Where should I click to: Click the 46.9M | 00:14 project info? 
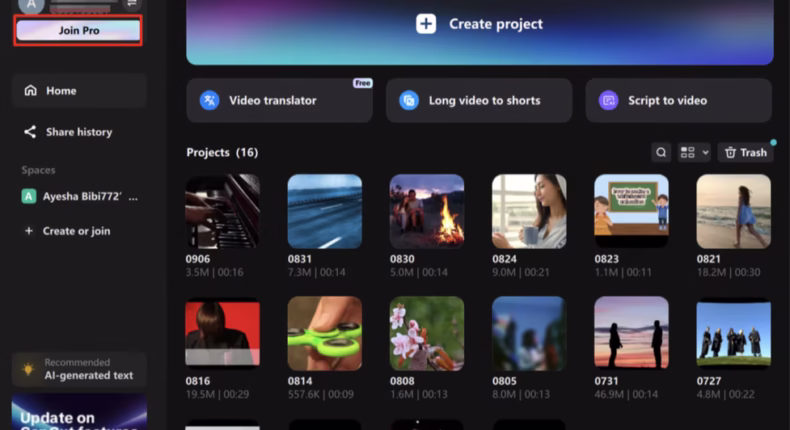pyautogui.click(x=626, y=394)
